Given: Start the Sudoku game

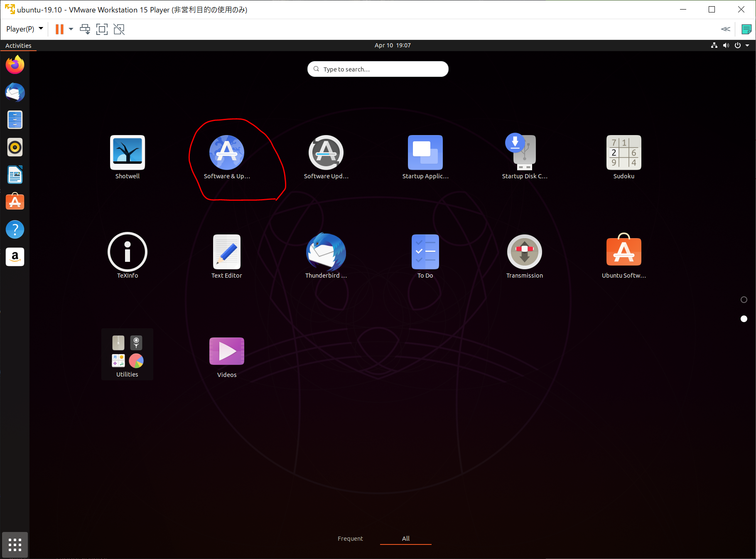Looking at the screenshot, I should pos(624,157).
